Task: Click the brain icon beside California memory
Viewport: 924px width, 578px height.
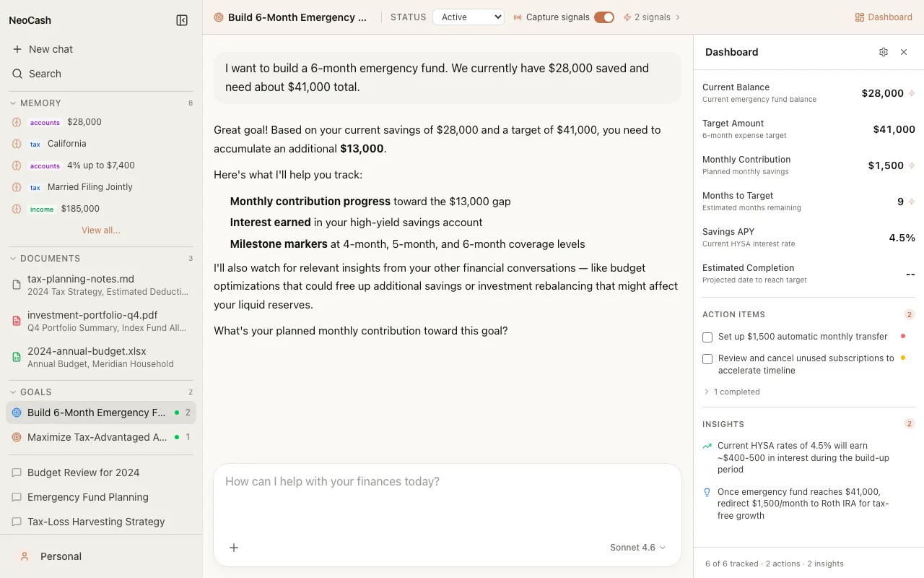Action: tap(17, 144)
